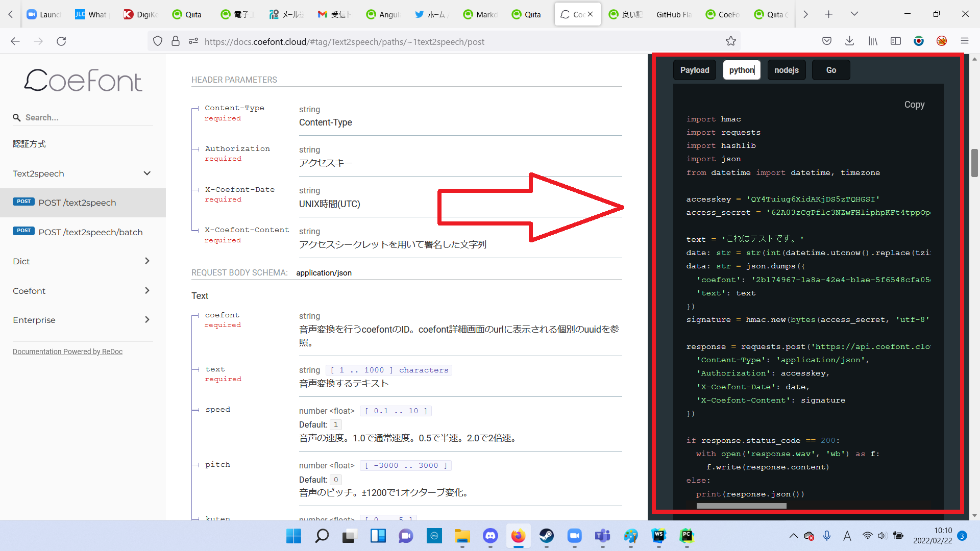Click the site padlock security icon

[x=176, y=41]
